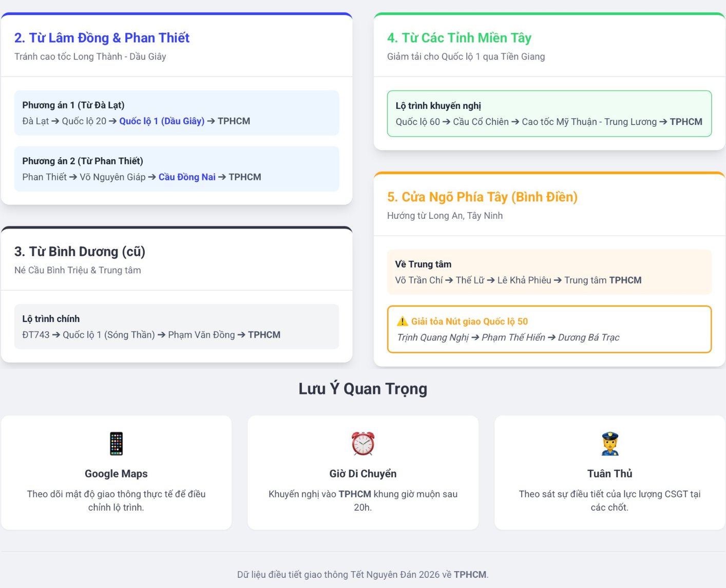Click the police officer icon
Viewport: 726px width, 588px height.
tap(609, 444)
